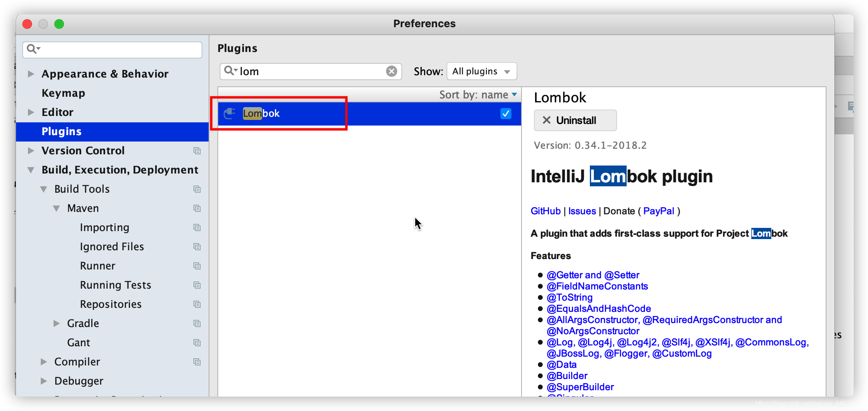Select Running Tests under Maven
This screenshot has width=868, height=411.
point(115,285)
